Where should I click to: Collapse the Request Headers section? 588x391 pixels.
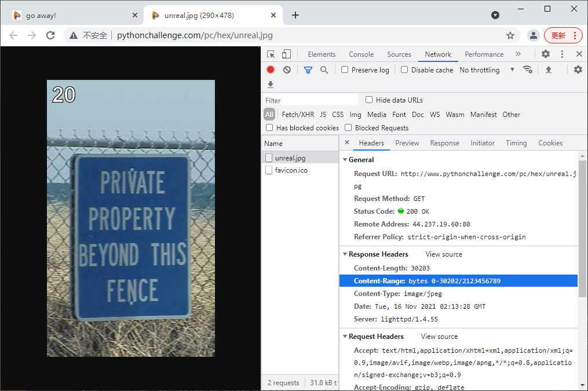tap(345, 337)
